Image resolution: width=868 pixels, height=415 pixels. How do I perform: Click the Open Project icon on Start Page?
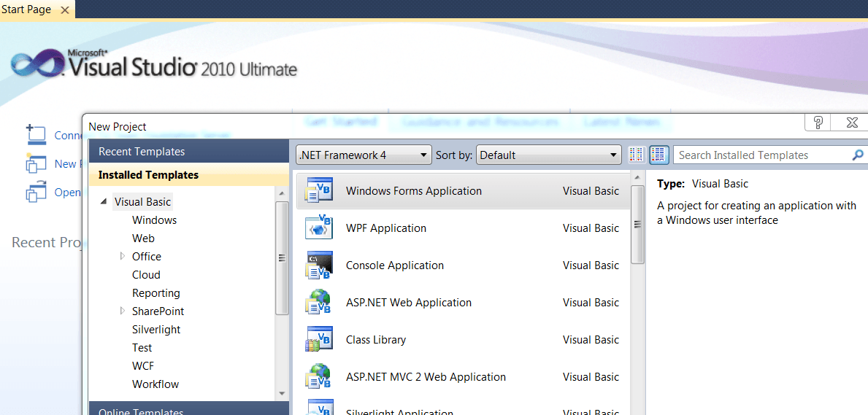pyautogui.click(x=36, y=192)
